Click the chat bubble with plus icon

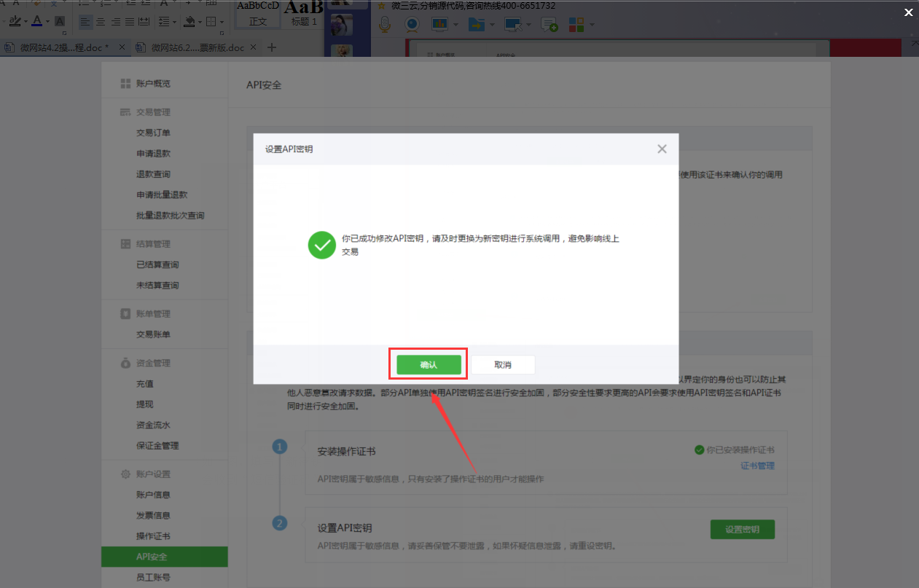549,25
